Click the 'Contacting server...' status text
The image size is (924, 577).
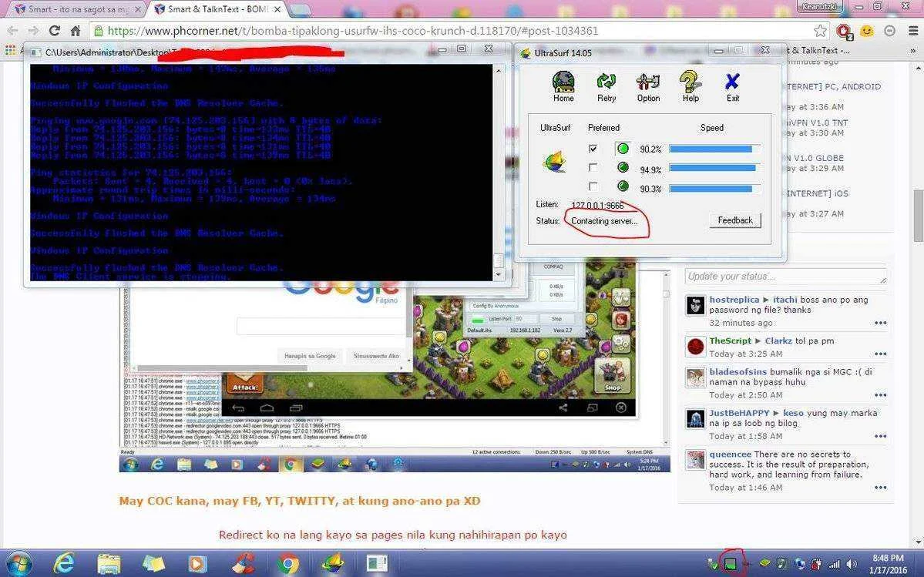click(x=604, y=221)
